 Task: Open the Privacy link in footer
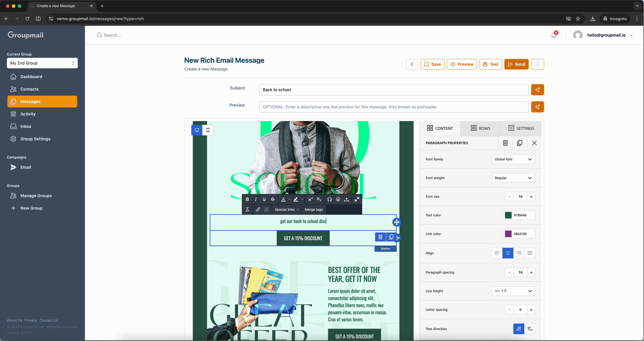(31, 320)
